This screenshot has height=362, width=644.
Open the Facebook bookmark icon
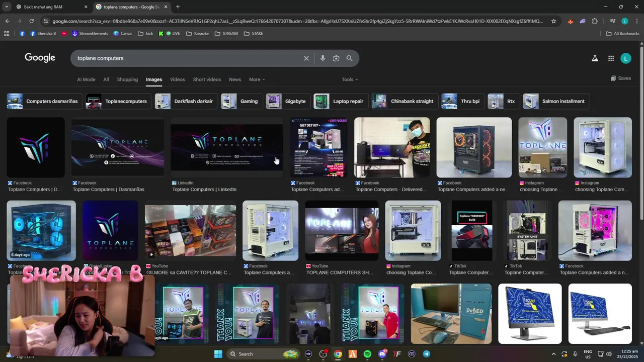point(22,34)
